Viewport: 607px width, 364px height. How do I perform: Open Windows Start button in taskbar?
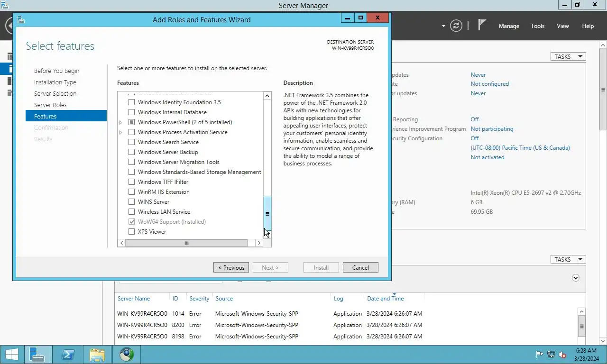[11, 355]
